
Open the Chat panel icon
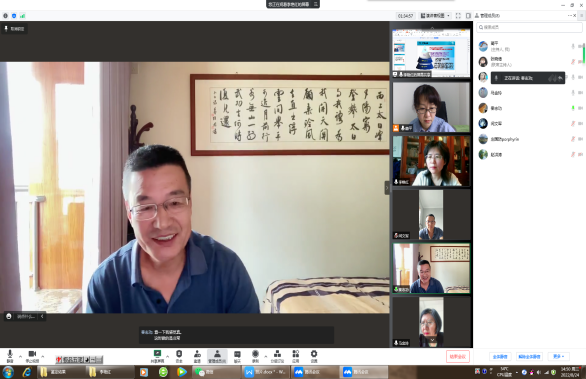coord(237,356)
